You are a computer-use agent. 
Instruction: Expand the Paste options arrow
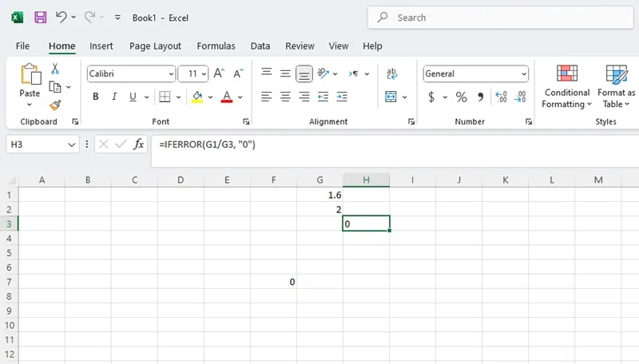30,105
